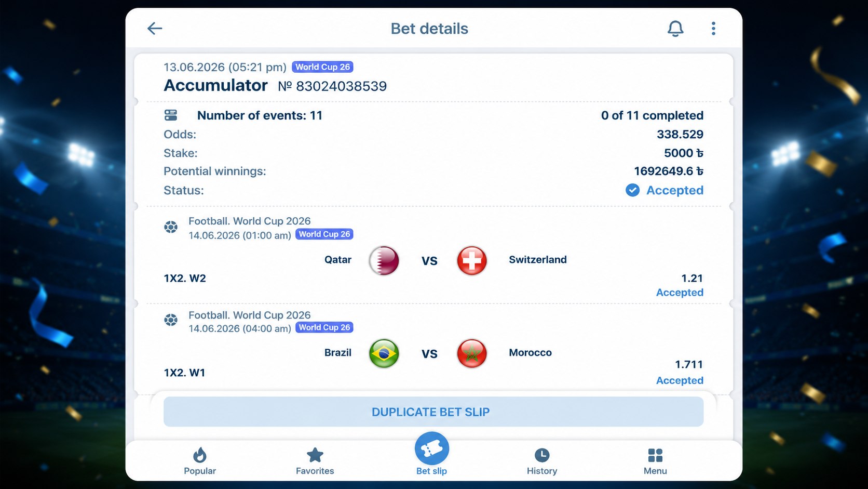Click the Morocco flag icon
868x489 pixels.
(472, 353)
